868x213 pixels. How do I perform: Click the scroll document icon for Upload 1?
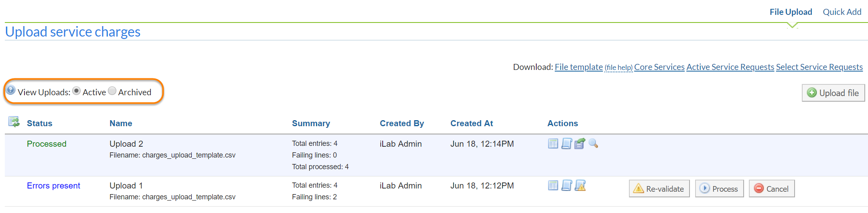click(566, 185)
